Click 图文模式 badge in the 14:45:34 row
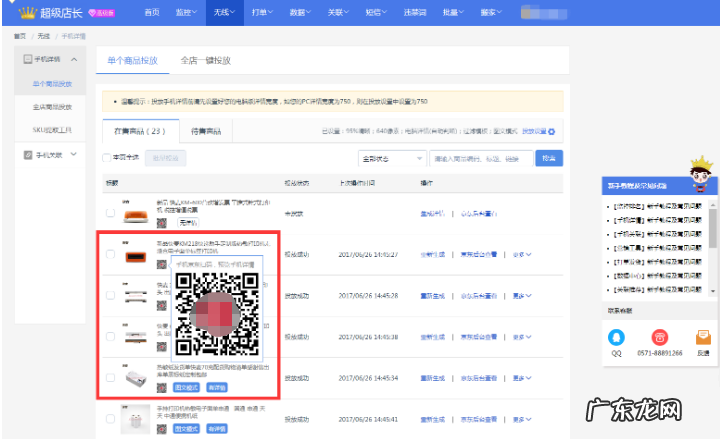The width and height of the screenshot is (720, 439). coord(186,388)
